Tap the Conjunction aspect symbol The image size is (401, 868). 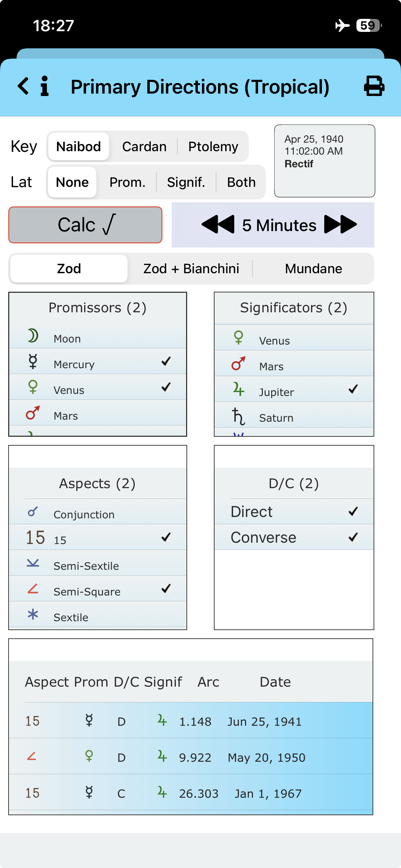click(x=33, y=512)
